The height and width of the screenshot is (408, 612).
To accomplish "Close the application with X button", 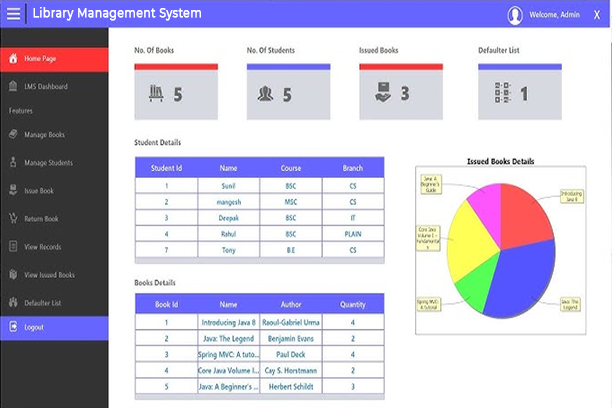I will [x=597, y=15].
